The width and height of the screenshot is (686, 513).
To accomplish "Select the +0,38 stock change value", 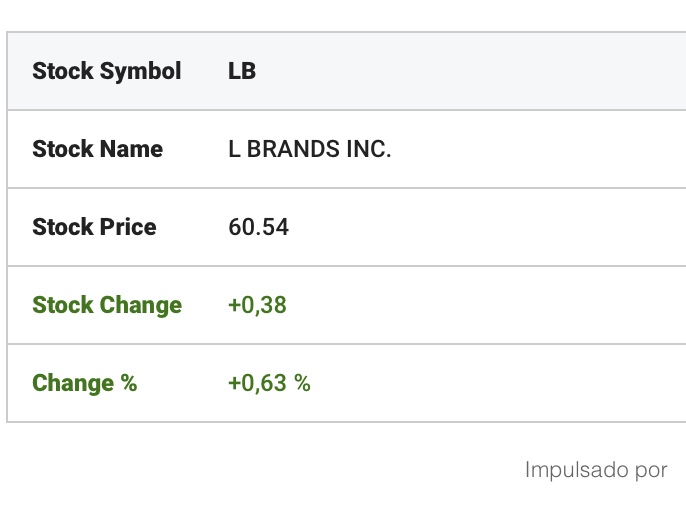I will tap(257, 305).
